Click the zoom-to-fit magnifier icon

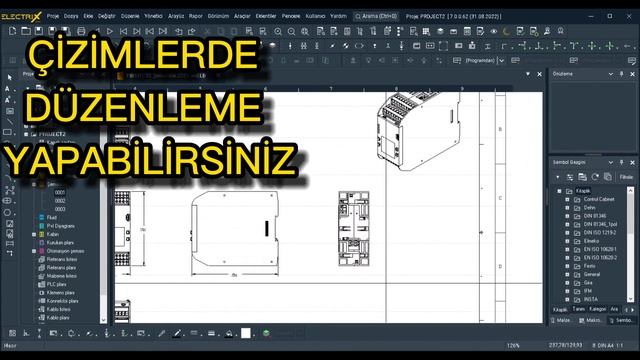(305, 31)
